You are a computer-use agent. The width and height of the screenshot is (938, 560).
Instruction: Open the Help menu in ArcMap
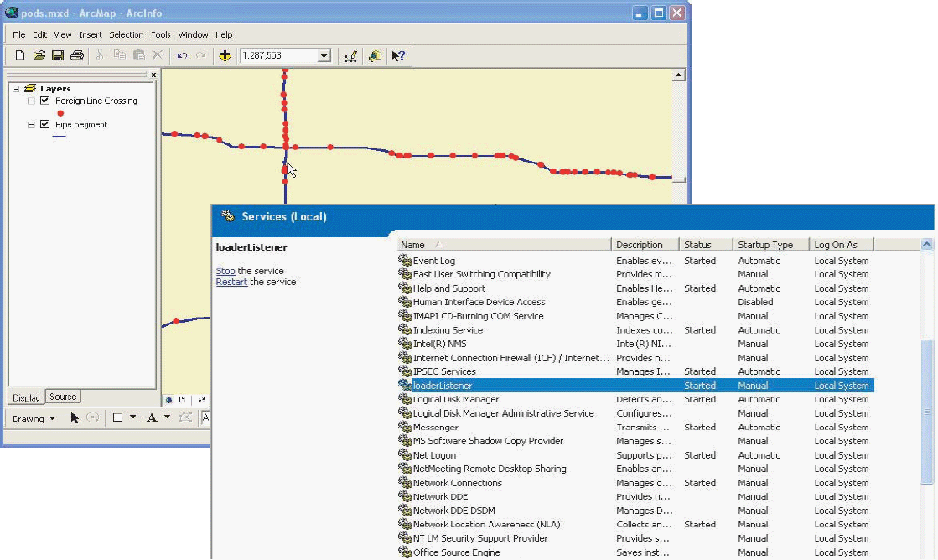[x=224, y=34]
